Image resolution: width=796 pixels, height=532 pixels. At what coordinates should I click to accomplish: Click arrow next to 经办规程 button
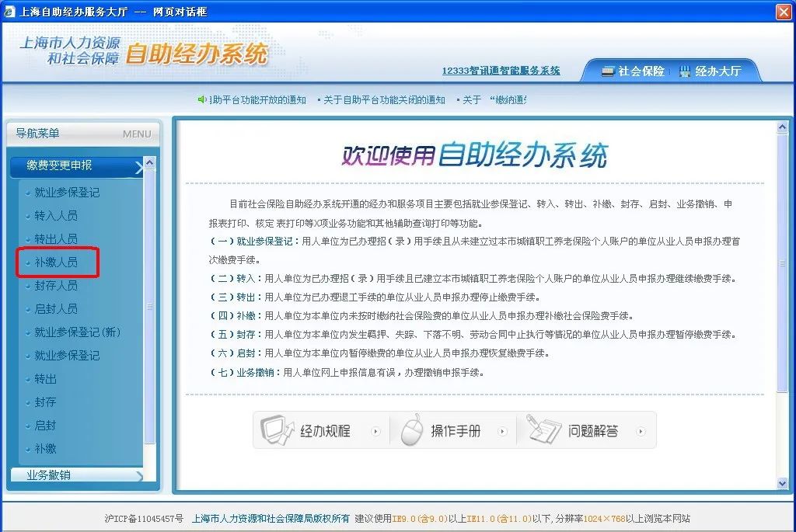(376, 431)
